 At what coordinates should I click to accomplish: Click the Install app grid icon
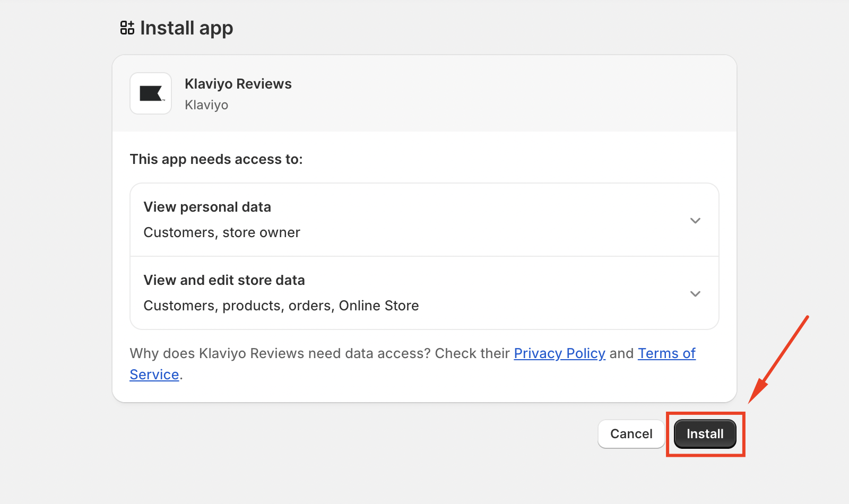coord(127,28)
